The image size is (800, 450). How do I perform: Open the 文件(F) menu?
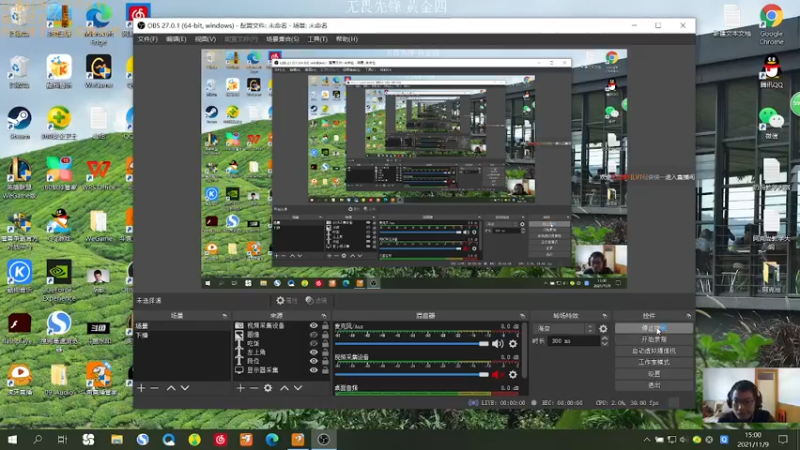pyautogui.click(x=147, y=39)
